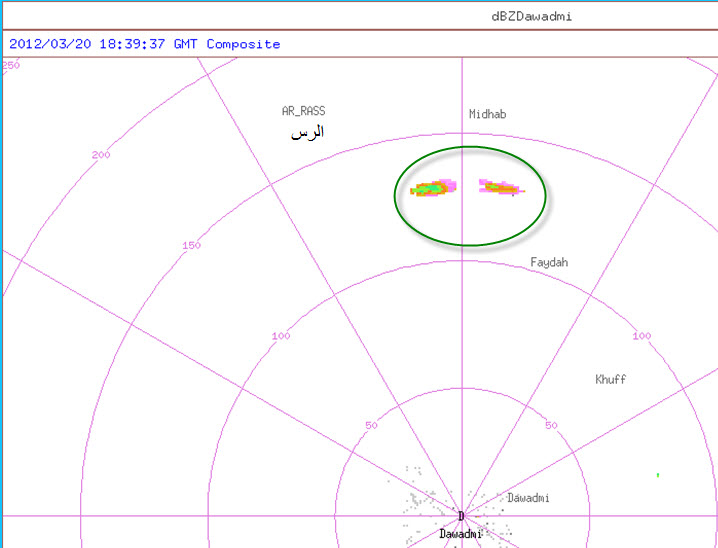718x548 pixels.
Task: Click the D radar site marker
Action: pos(461,516)
